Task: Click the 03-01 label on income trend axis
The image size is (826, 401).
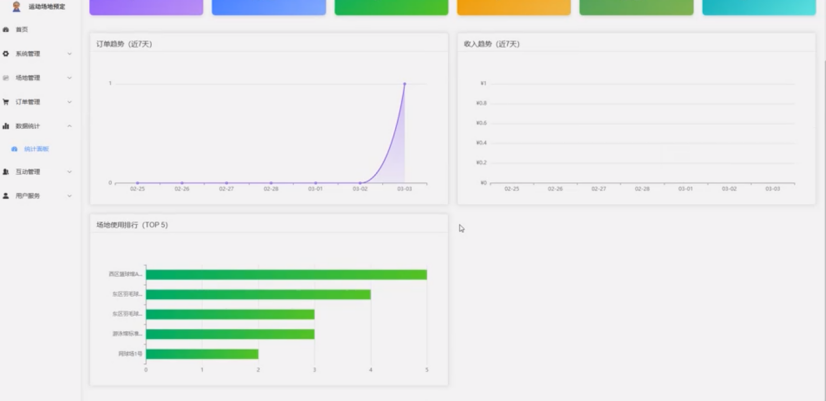Action: (685, 189)
